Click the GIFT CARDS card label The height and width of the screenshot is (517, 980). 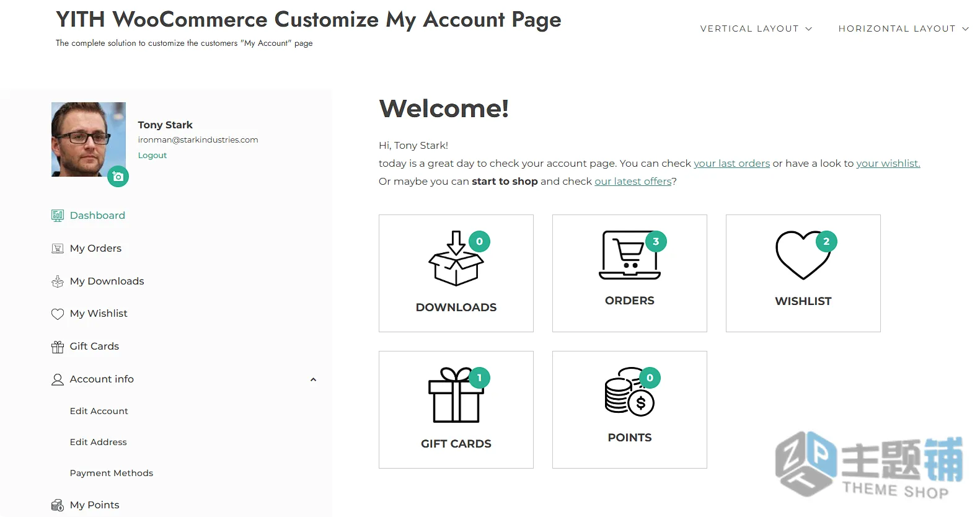pyautogui.click(x=456, y=444)
